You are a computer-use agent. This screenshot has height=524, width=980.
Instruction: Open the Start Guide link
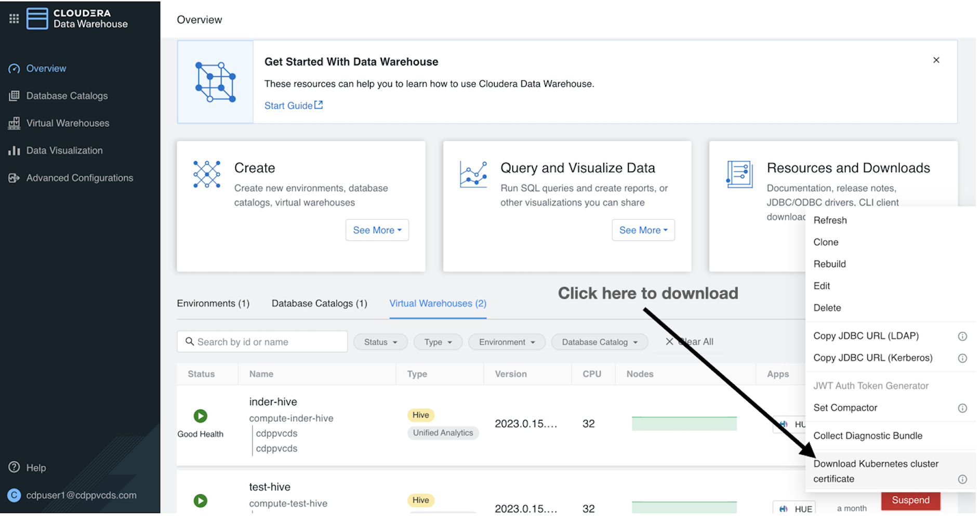pyautogui.click(x=293, y=106)
